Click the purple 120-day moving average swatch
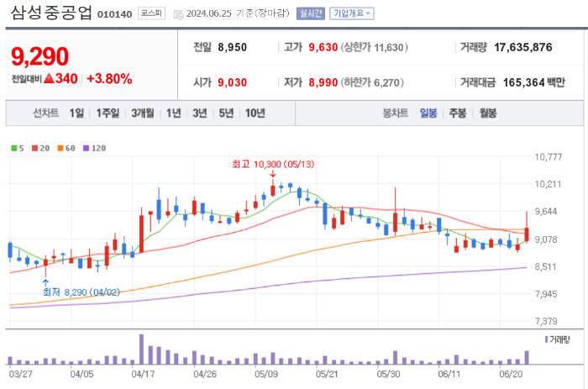 point(86,148)
